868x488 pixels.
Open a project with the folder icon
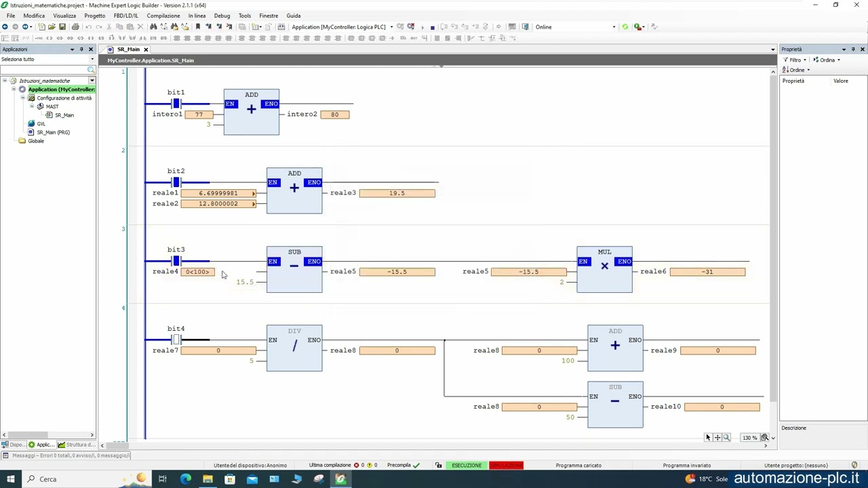(x=52, y=27)
